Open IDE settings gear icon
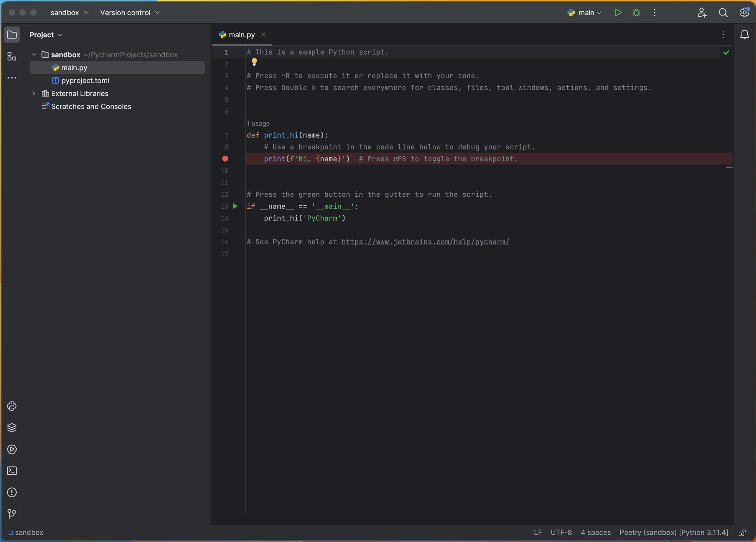756x542 pixels. click(745, 13)
